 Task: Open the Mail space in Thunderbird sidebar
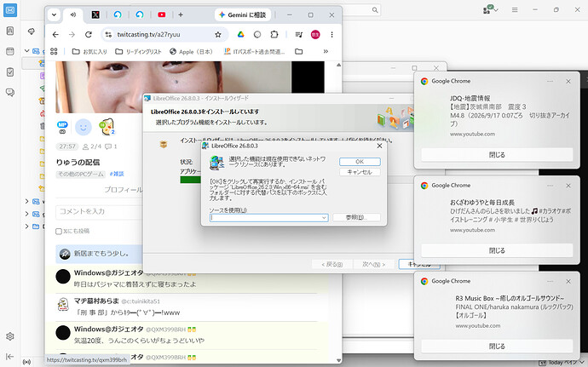tap(10, 10)
